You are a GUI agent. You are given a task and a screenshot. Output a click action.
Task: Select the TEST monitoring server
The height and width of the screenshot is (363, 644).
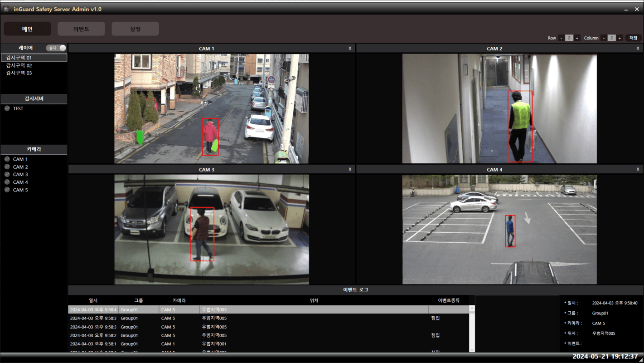(18, 108)
